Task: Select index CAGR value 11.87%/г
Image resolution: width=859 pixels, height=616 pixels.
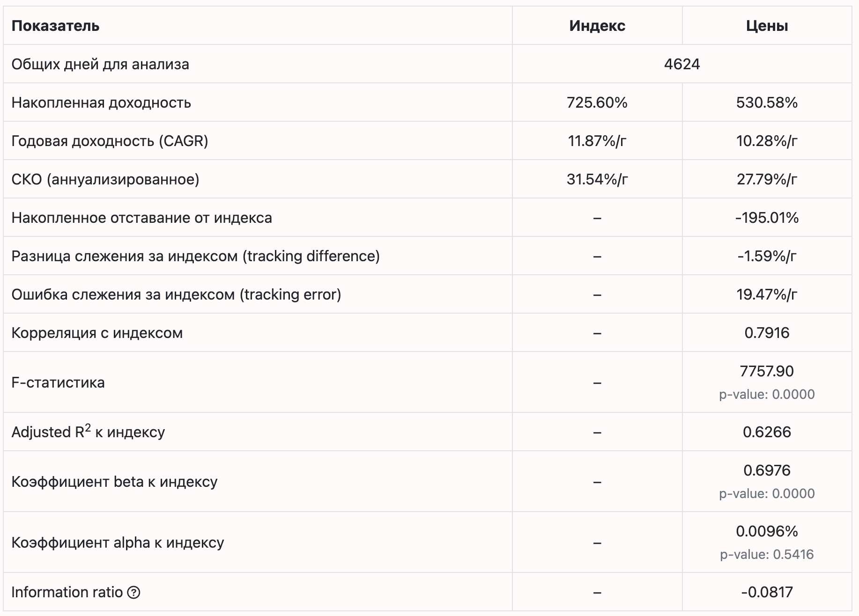Action: coord(597,141)
